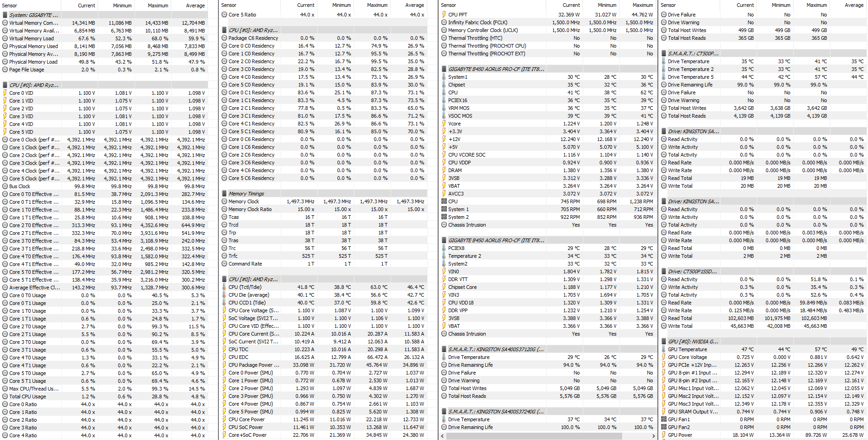Click the clock icon next to Infinity Fabric Clock (FCLK)
868x440 pixels.
click(444, 22)
